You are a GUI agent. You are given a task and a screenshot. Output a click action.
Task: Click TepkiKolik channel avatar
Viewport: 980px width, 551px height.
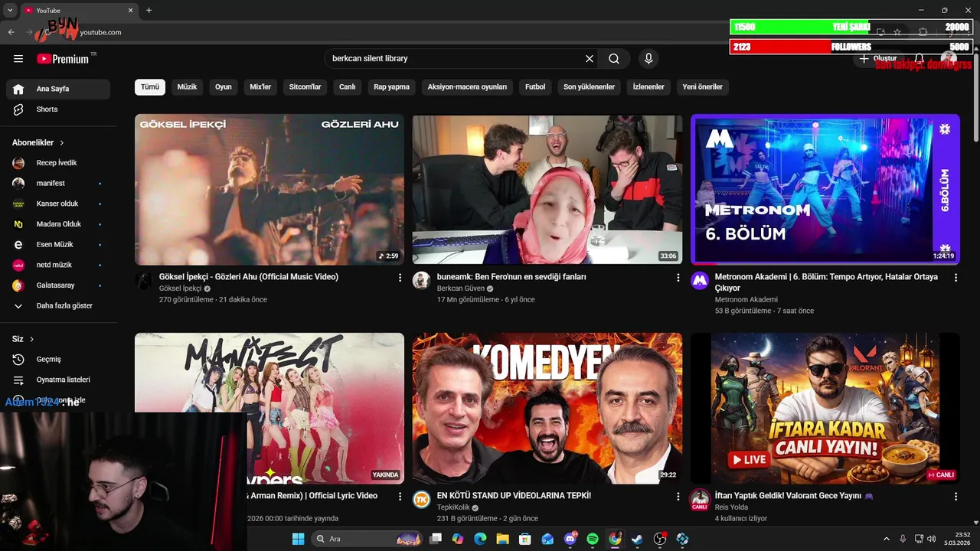422,500
